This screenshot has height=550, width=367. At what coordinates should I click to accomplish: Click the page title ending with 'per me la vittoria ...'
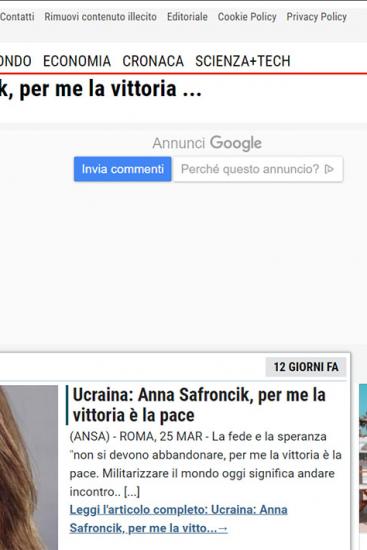pyautogui.click(x=101, y=89)
